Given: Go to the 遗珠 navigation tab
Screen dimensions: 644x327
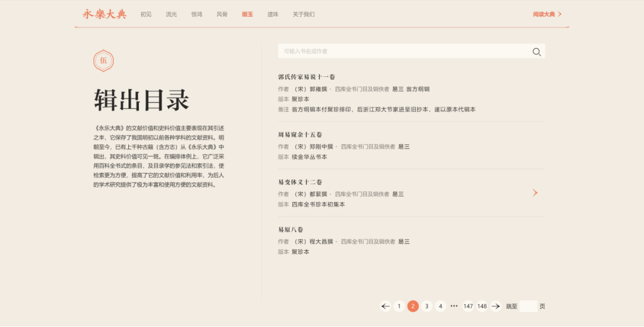Looking at the screenshot, I should coord(273,14).
